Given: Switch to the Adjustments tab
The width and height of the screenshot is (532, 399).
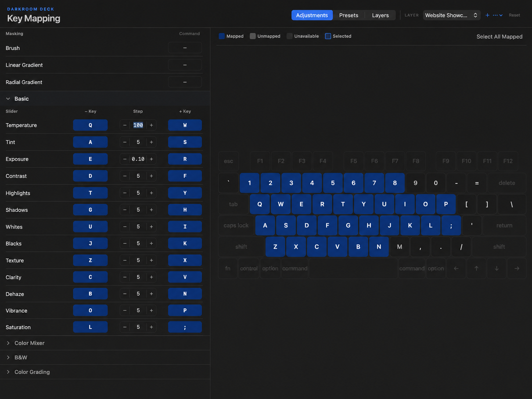Looking at the screenshot, I should pyautogui.click(x=312, y=15).
